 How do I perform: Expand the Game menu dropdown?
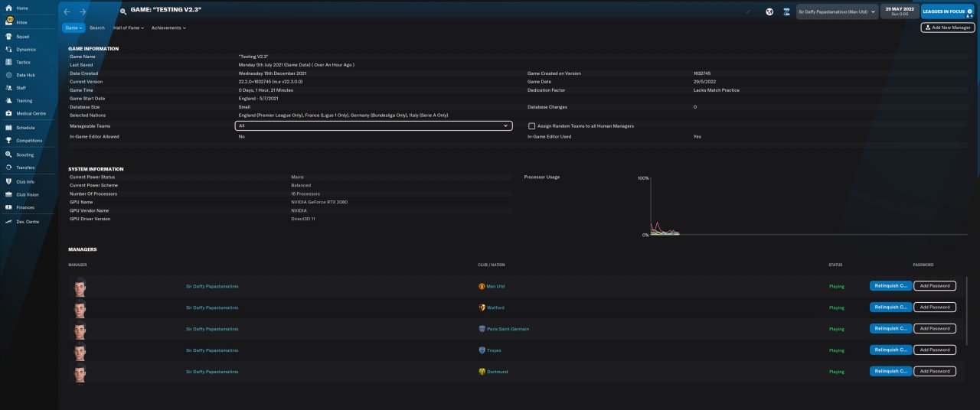tap(73, 28)
